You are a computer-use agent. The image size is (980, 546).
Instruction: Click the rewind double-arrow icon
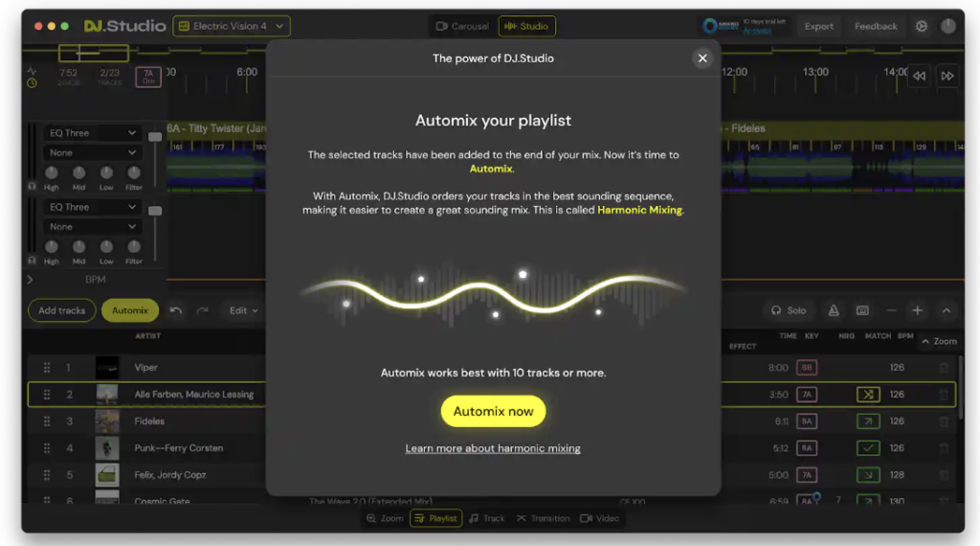(918, 76)
